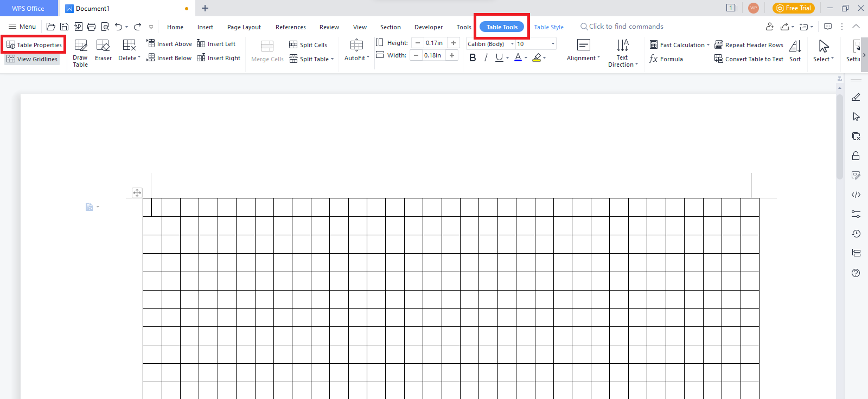Screen dimensions: 868x399
Task: Select the Draw Table tool
Action: point(80,53)
